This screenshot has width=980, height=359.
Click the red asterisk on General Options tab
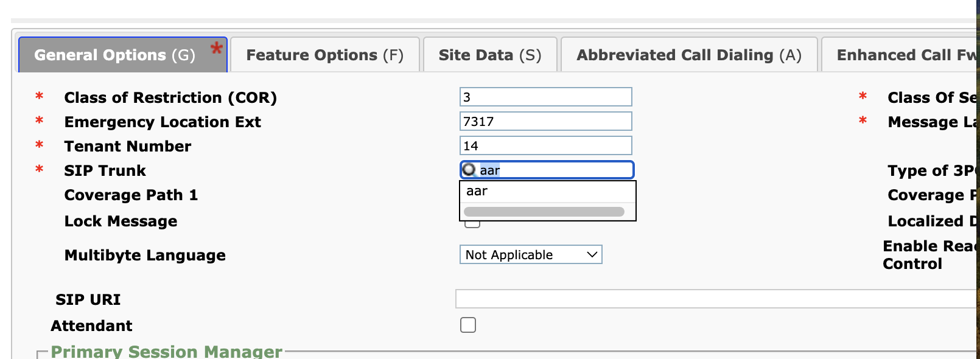(216, 49)
